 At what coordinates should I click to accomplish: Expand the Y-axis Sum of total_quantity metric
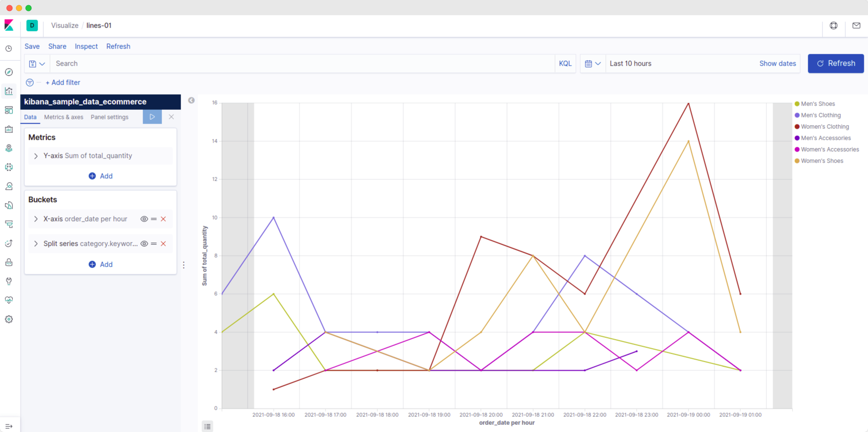(36, 156)
